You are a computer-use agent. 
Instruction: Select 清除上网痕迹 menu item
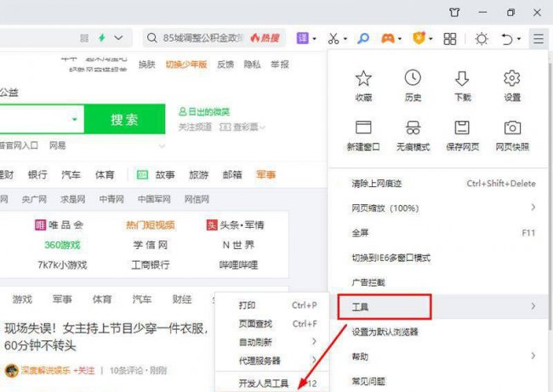pos(438,184)
